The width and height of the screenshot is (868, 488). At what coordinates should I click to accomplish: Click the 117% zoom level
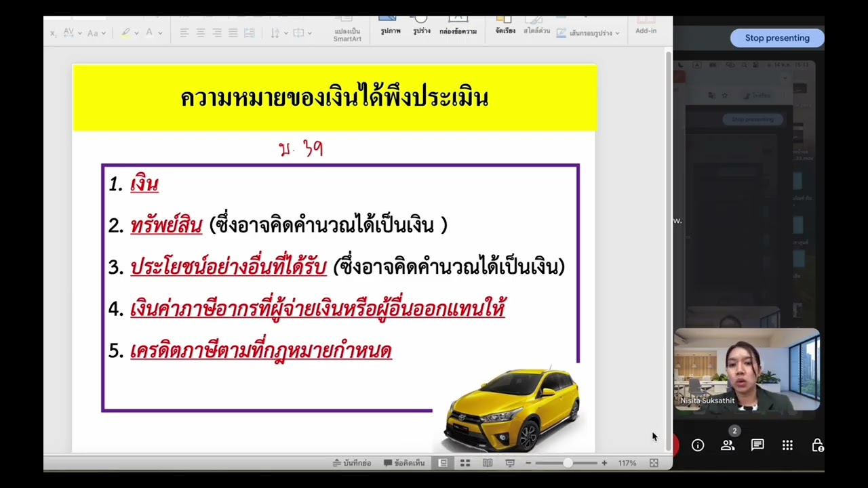(627, 463)
